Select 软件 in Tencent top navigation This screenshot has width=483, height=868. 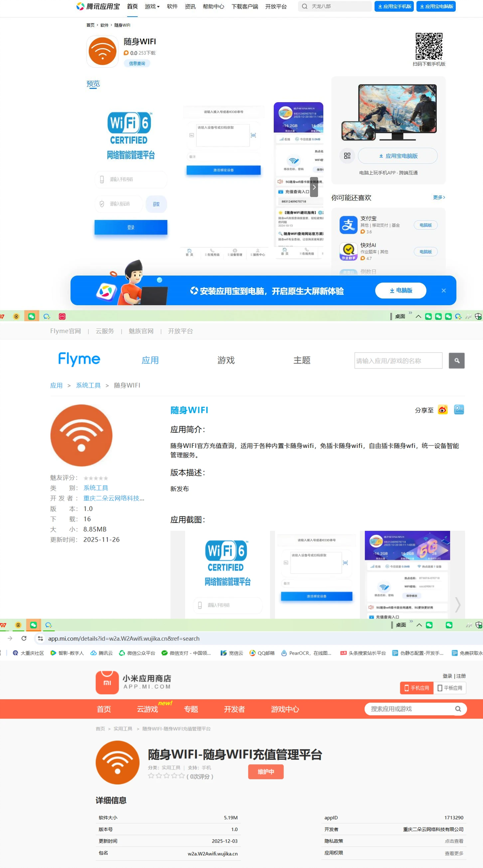coord(172,6)
